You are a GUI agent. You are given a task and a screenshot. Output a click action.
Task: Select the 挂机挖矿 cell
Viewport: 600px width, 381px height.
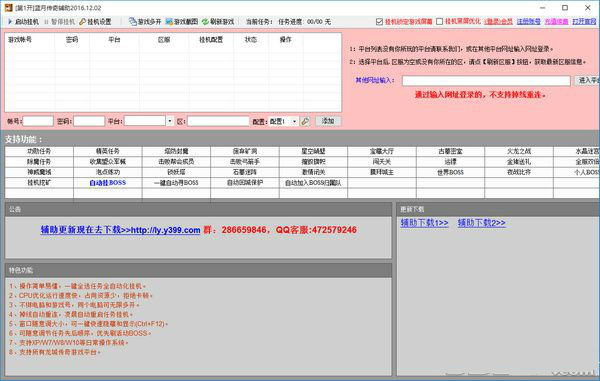pos(39,183)
